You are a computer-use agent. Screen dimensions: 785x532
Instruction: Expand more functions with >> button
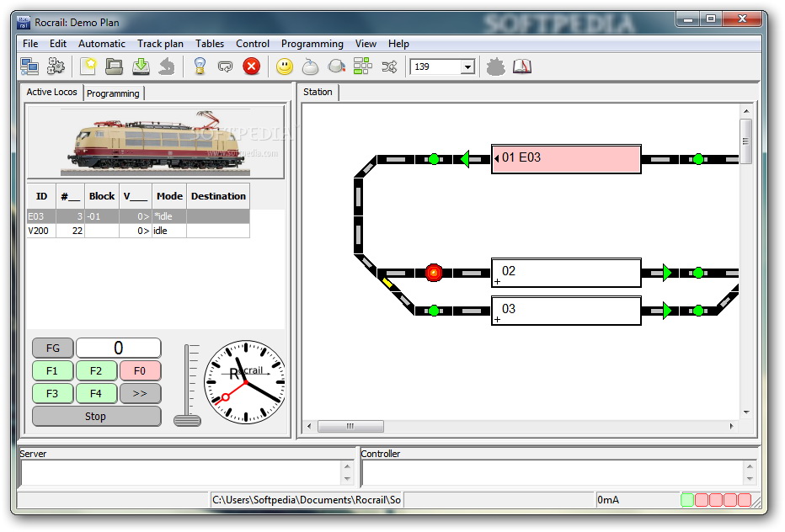coord(140,393)
